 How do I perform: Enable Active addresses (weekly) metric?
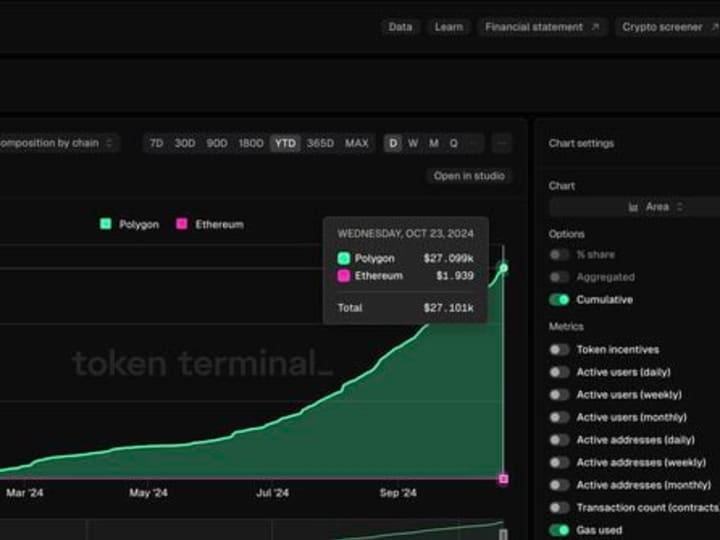pyautogui.click(x=559, y=462)
